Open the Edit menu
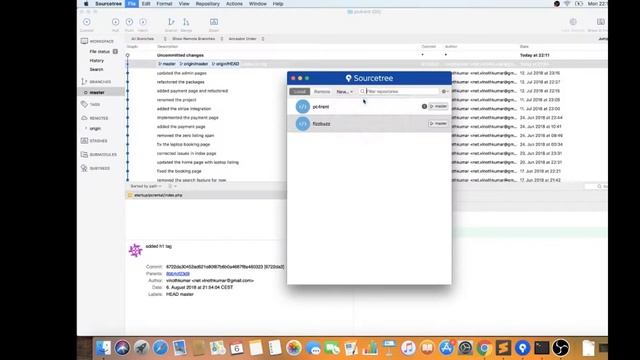640x360 pixels. [146, 4]
